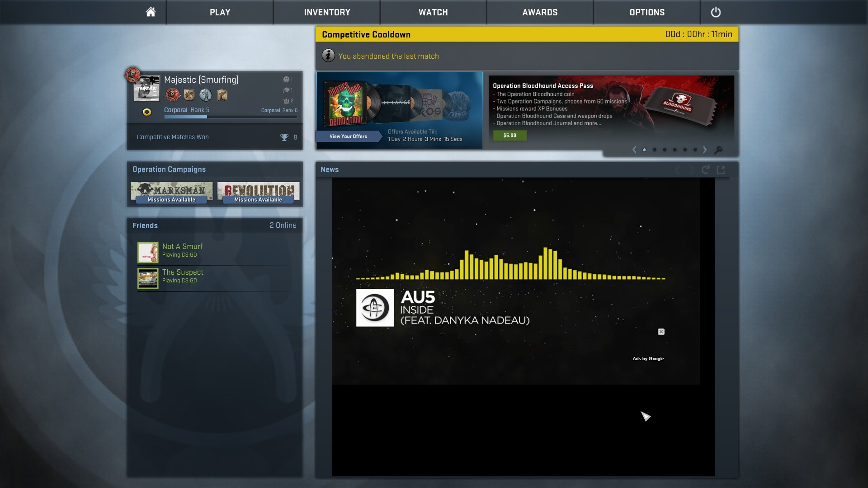
Task: Click View Your Offers button
Action: point(348,136)
